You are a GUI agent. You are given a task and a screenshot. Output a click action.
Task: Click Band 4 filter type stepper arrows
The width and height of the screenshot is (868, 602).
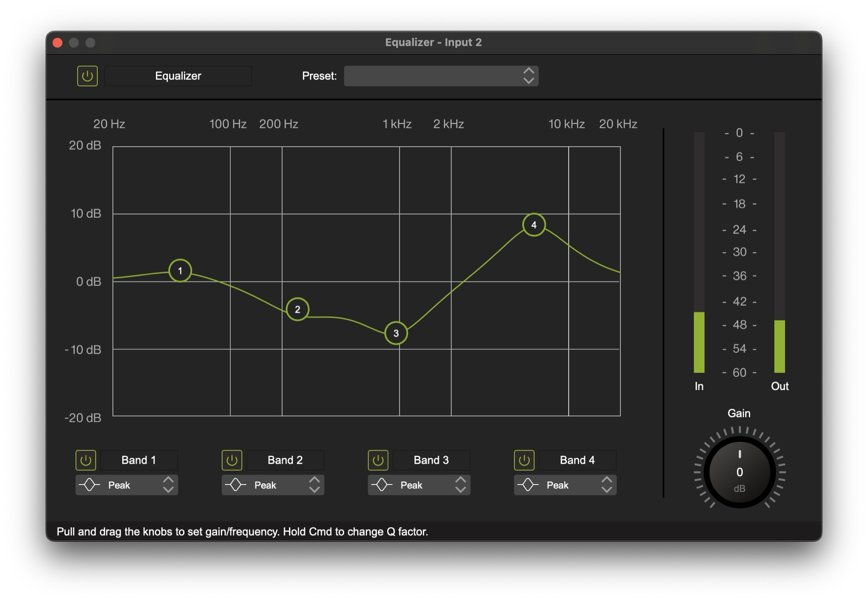pyautogui.click(x=607, y=485)
